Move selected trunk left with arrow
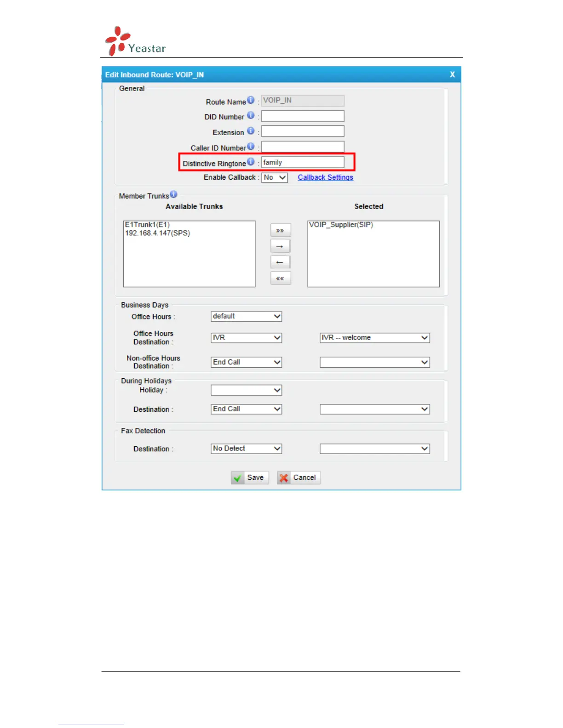The height and width of the screenshot is (728, 563). [x=280, y=262]
